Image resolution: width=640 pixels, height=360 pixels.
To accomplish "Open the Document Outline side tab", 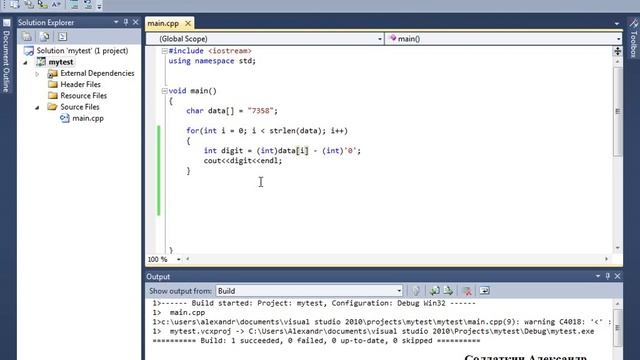I will point(6,57).
